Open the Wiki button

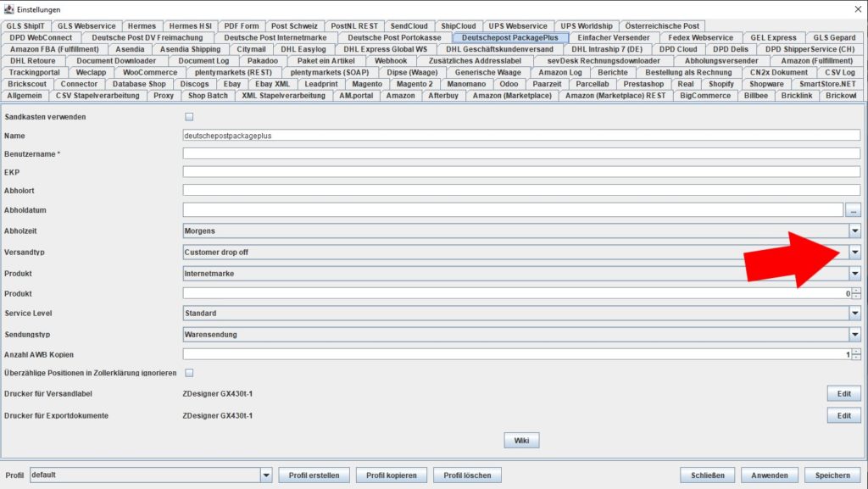coord(521,441)
